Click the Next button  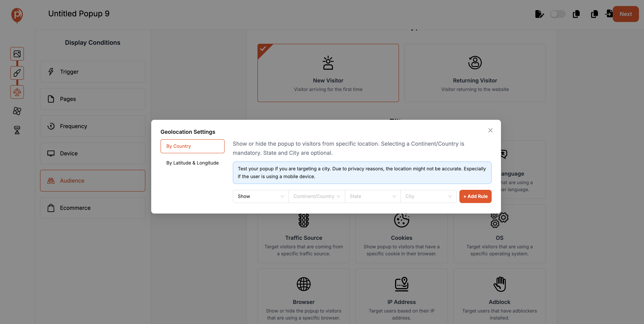[x=626, y=14]
